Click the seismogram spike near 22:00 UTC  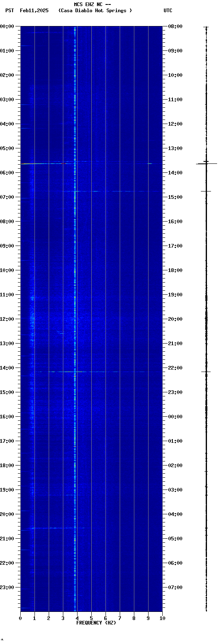(206, 372)
